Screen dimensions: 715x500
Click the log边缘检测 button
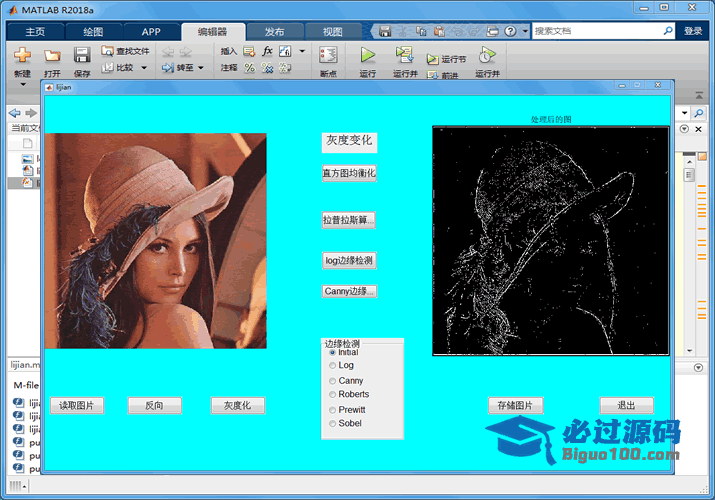pyautogui.click(x=349, y=260)
